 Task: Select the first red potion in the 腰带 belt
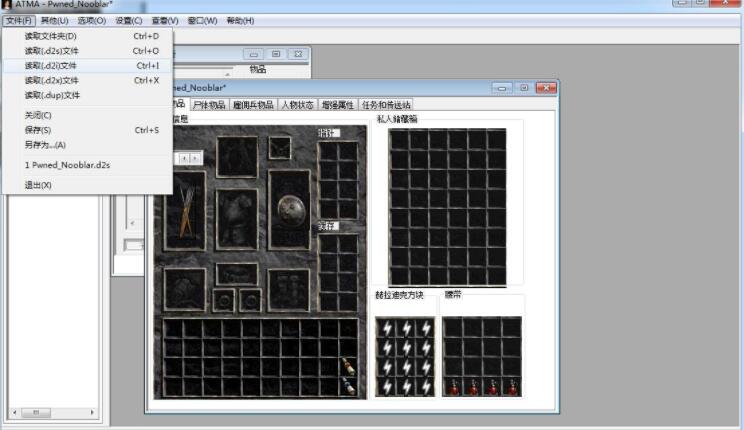(454, 387)
